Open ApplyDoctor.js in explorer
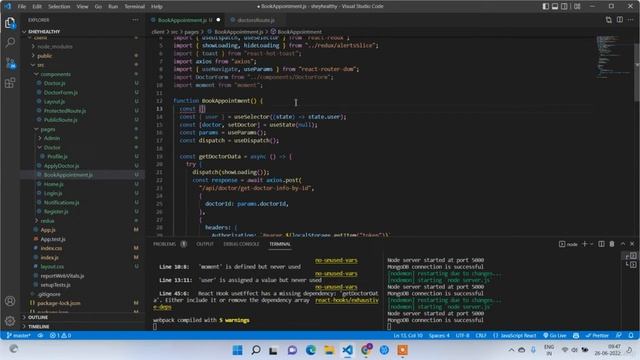Viewport: 640px width, 360px height. [x=62, y=166]
